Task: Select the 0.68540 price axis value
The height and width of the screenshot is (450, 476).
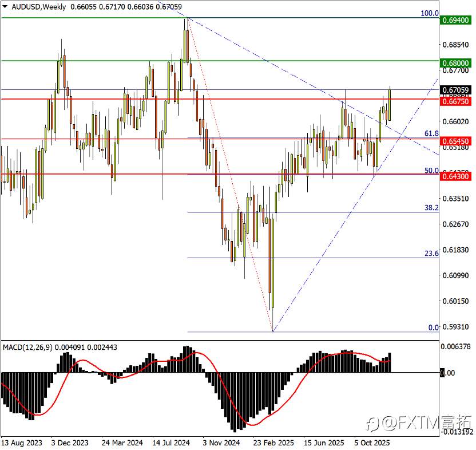Action: pyautogui.click(x=455, y=45)
